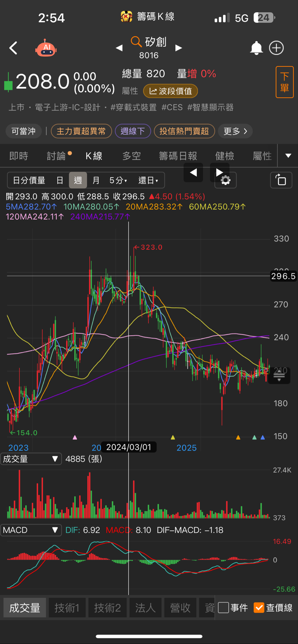Open 5分 minute interval dropdown
Screen dimensions: 298x644
tap(118, 180)
